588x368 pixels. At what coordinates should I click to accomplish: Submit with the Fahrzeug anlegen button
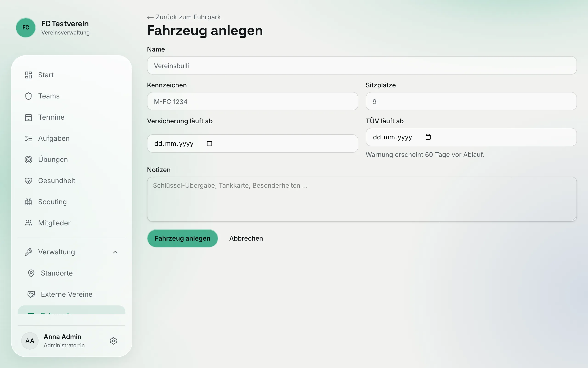coord(182,238)
